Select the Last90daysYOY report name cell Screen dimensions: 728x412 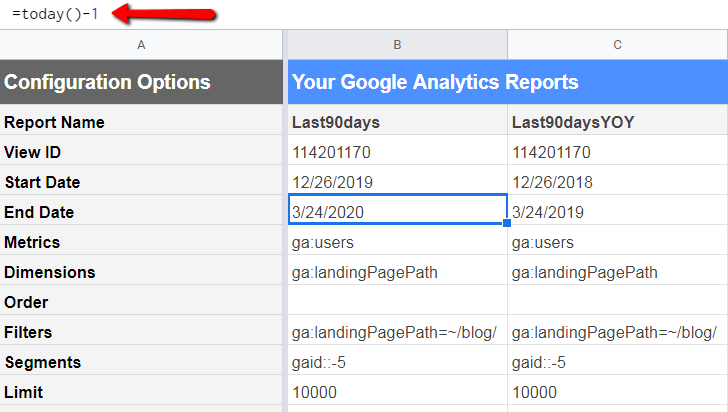click(617, 122)
